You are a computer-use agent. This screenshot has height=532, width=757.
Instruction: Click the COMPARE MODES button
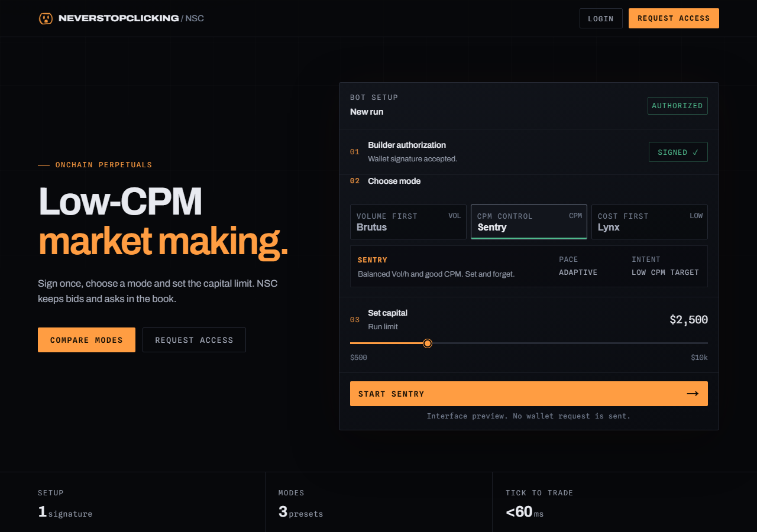tap(86, 340)
